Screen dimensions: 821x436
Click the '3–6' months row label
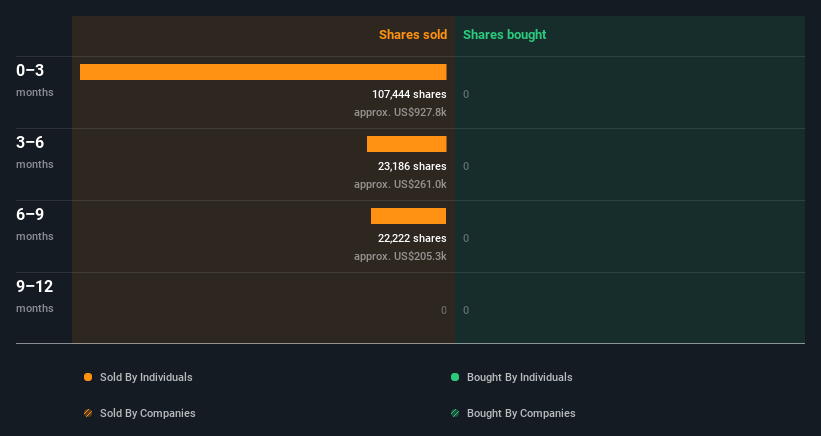tap(30, 142)
